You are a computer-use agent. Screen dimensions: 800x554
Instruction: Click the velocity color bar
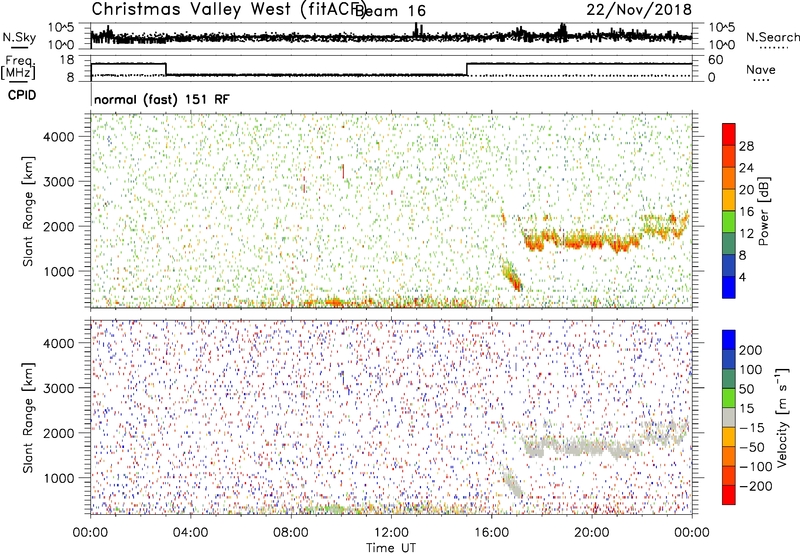tap(729, 417)
